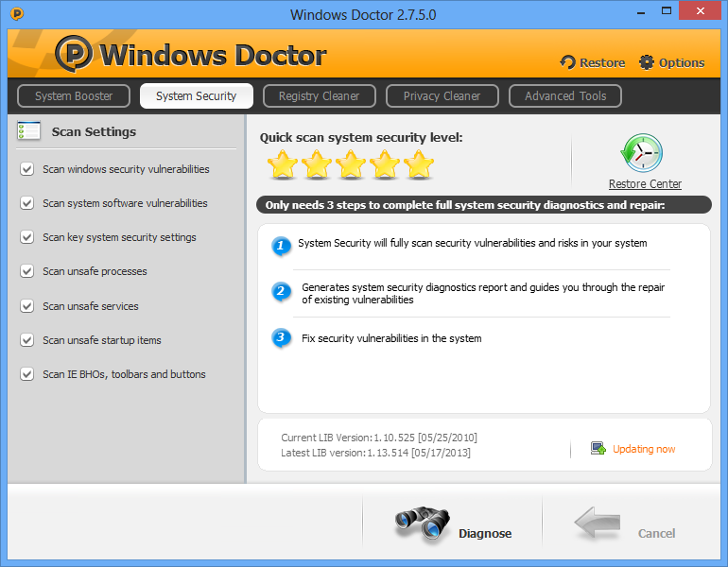
Task: Click the update icon beside Updating now
Action: coord(598,448)
